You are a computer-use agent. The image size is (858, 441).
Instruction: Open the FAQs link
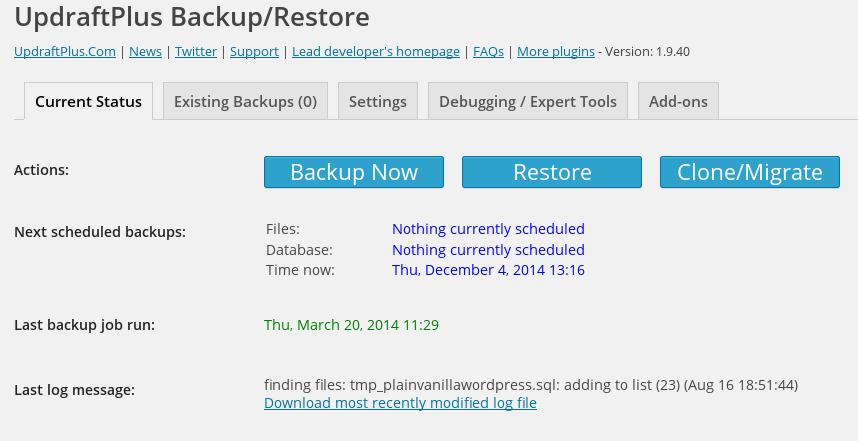(x=488, y=51)
